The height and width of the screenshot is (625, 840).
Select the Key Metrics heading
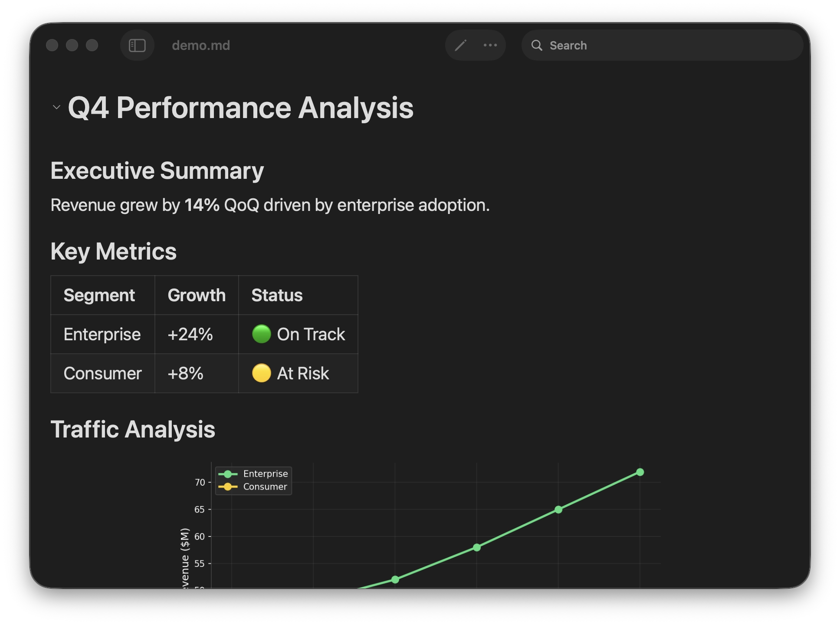tap(114, 251)
